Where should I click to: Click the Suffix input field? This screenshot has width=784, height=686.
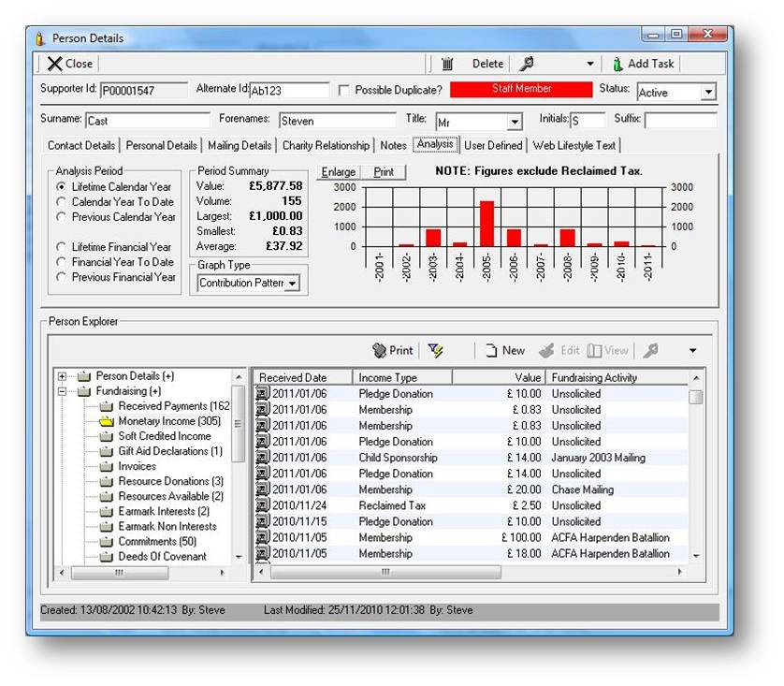[x=680, y=121]
